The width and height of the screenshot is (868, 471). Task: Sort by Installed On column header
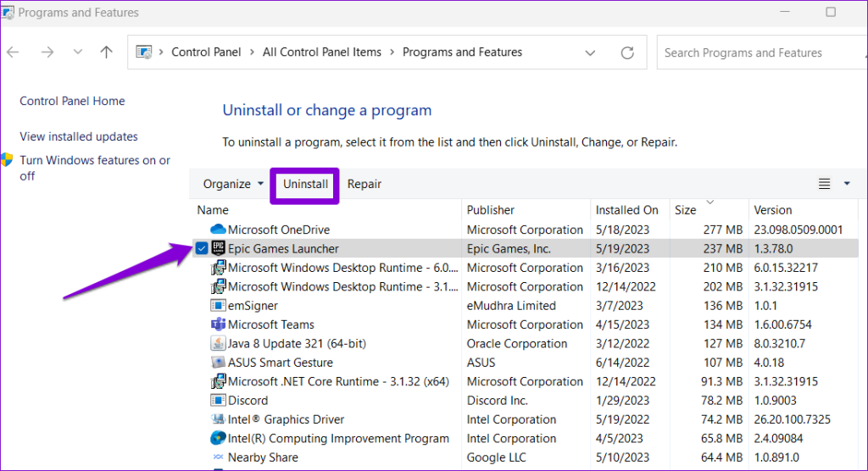626,210
